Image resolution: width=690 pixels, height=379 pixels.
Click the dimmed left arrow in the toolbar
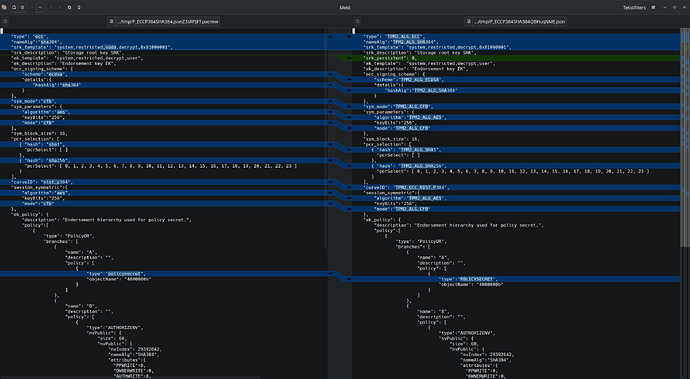click(51, 7)
